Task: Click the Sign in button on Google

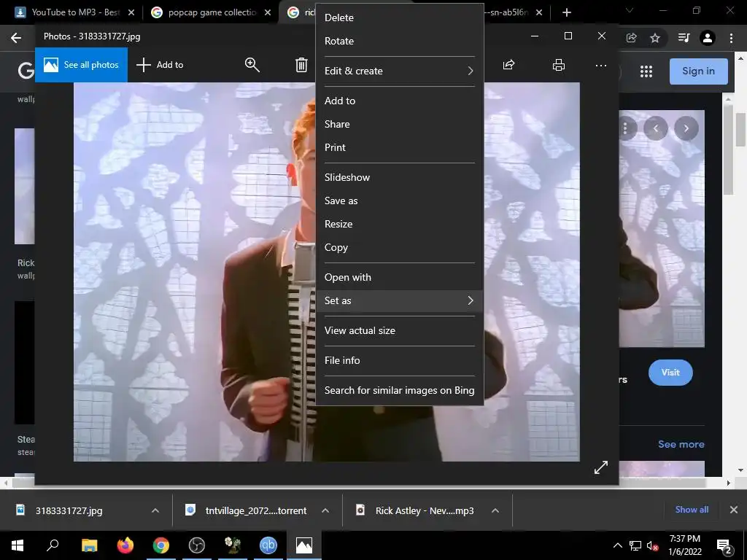Action: (698, 71)
